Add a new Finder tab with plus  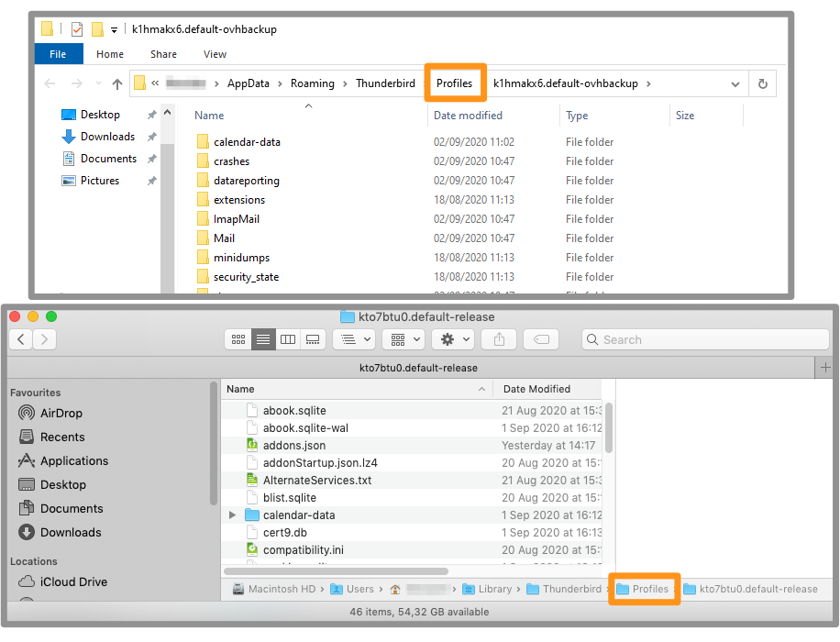(x=827, y=368)
